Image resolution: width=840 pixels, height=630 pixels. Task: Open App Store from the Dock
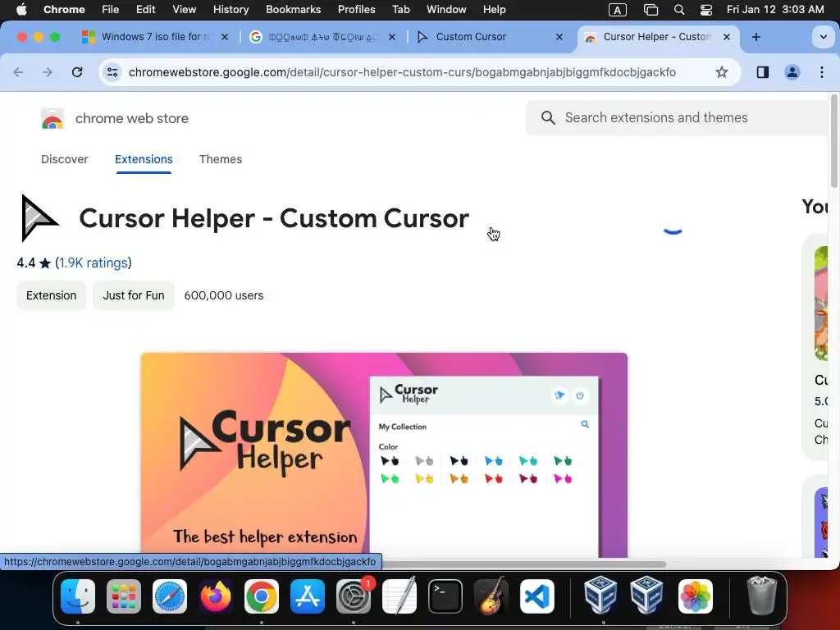[308, 596]
